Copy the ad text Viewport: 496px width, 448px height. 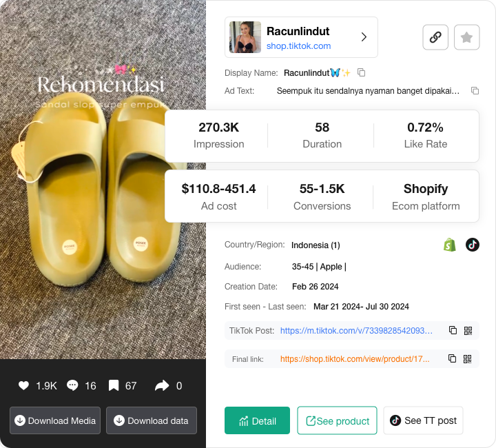475,90
